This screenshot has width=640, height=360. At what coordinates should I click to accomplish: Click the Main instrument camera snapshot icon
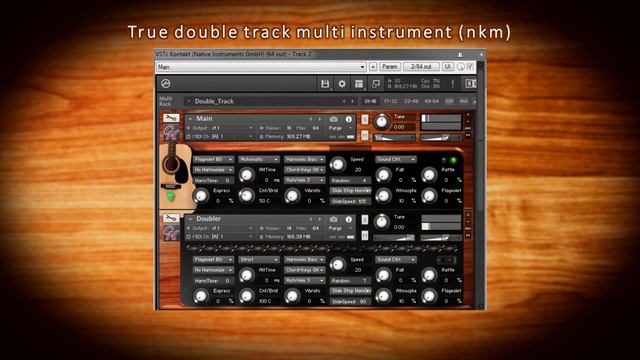pyautogui.click(x=333, y=119)
